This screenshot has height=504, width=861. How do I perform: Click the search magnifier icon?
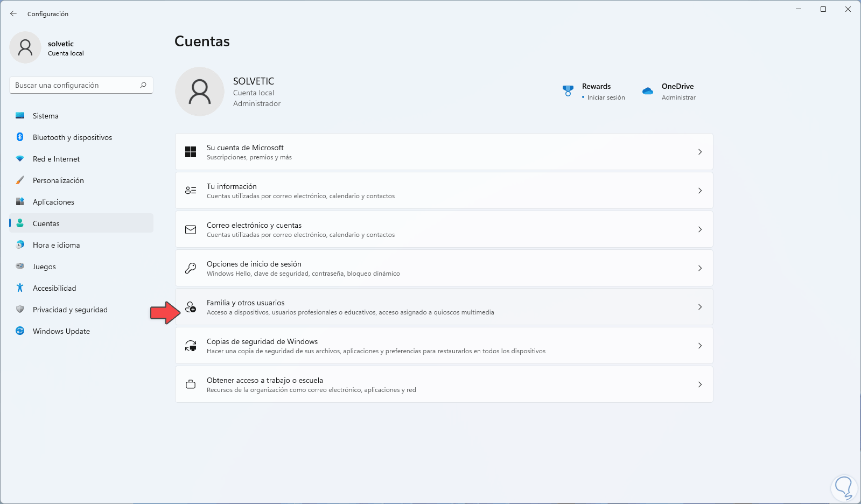point(143,85)
